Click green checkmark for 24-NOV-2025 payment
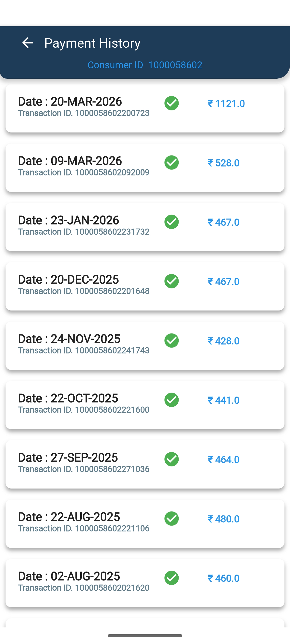This screenshot has width=290, height=644. point(171,340)
